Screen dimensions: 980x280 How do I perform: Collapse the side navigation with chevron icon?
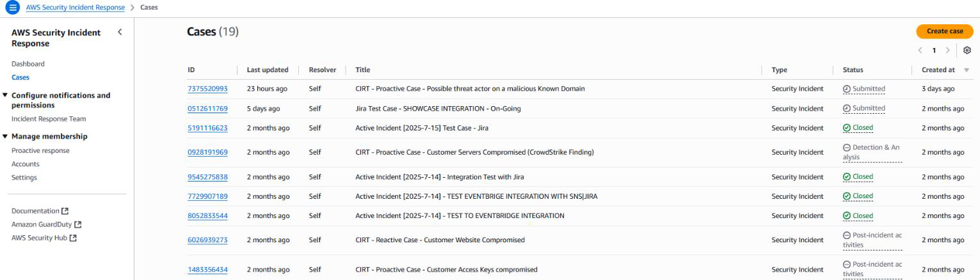119,32
